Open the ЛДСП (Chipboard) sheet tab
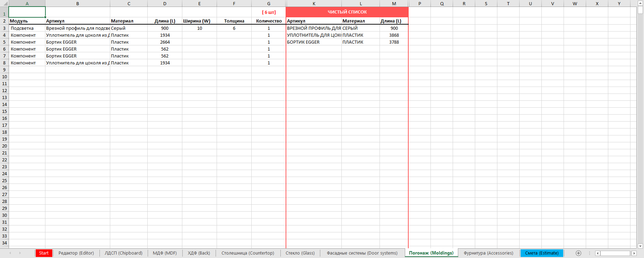 click(x=123, y=253)
